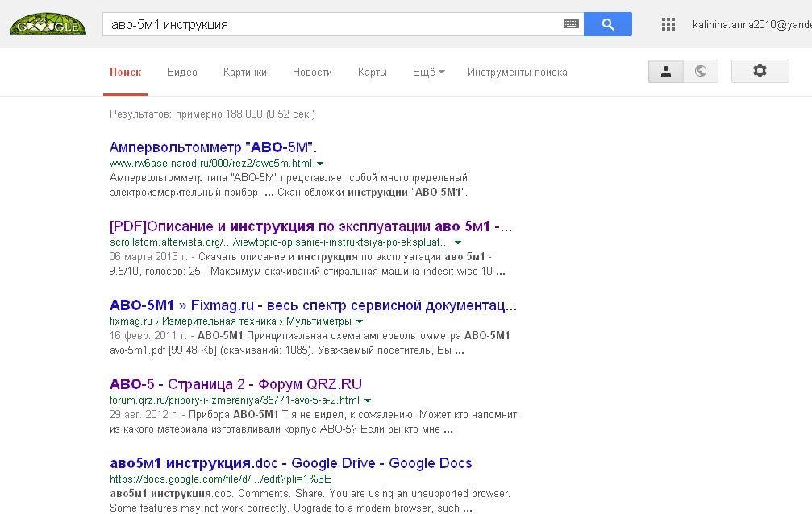
Task: Switch to the Видео tab
Action: pos(181,73)
